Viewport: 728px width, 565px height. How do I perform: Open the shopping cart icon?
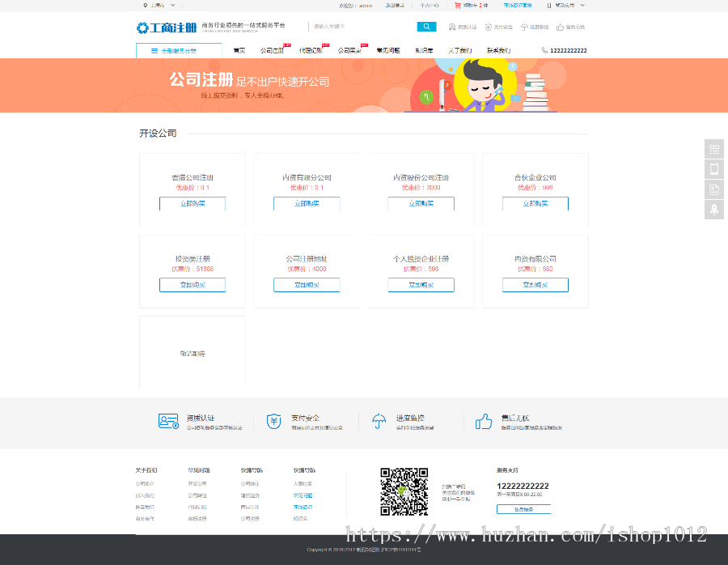click(x=457, y=6)
